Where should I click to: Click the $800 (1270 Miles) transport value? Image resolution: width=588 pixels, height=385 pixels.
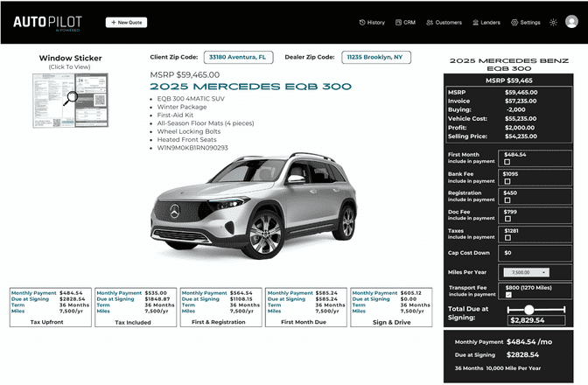pos(528,288)
